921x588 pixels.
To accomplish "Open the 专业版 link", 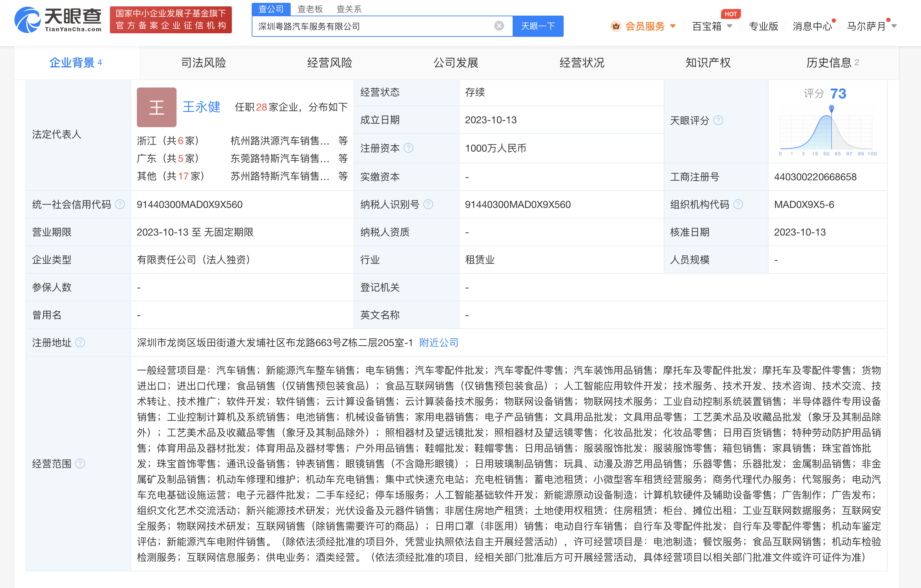I will tap(763, 26).
